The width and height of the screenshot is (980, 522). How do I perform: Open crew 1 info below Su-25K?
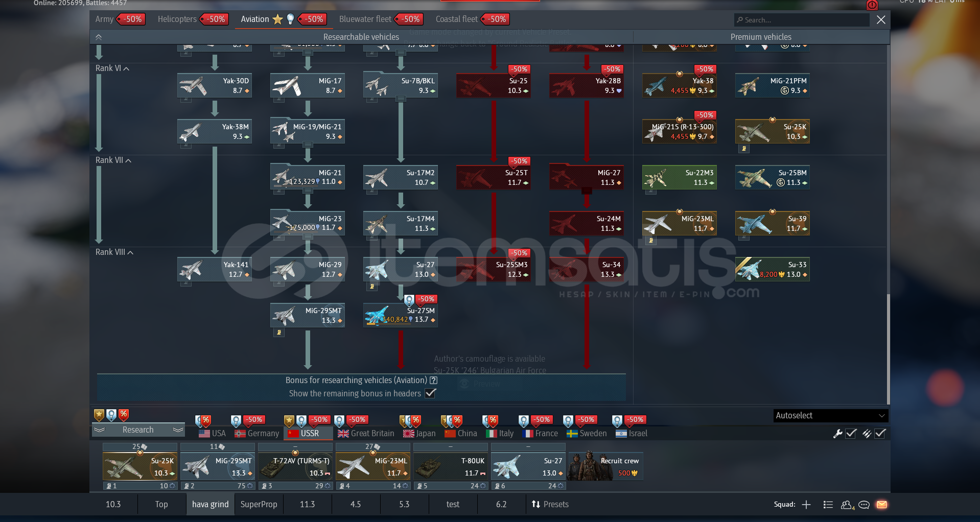(140, 486)
